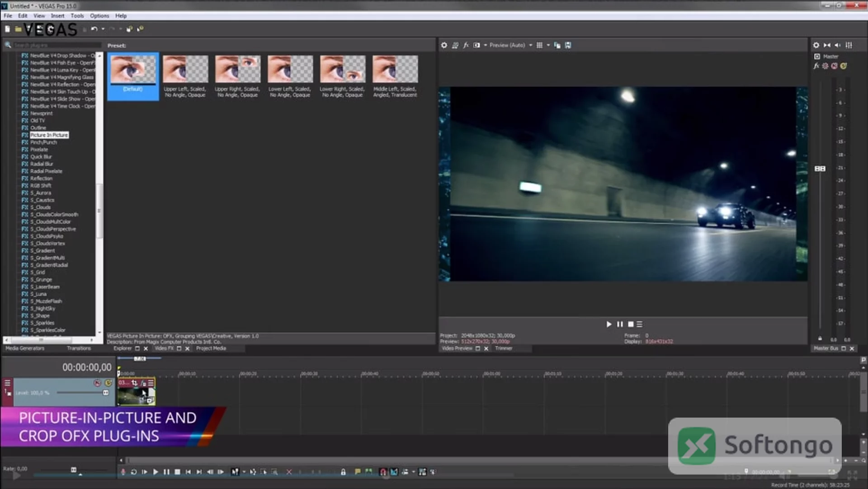Switch to the Project Media tab
The image size is (868, 489).
pos(211,348)
